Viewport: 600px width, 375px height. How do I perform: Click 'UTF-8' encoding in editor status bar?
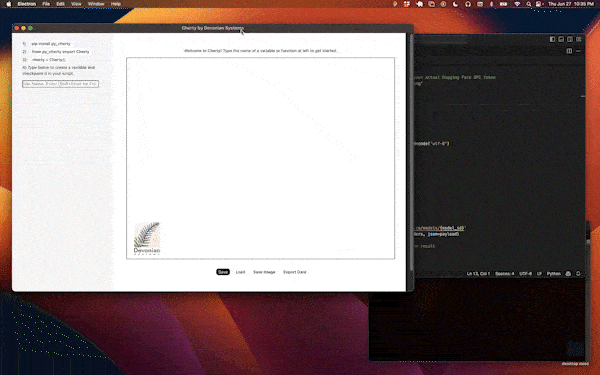pyautogui.click(x=525, y=274)
